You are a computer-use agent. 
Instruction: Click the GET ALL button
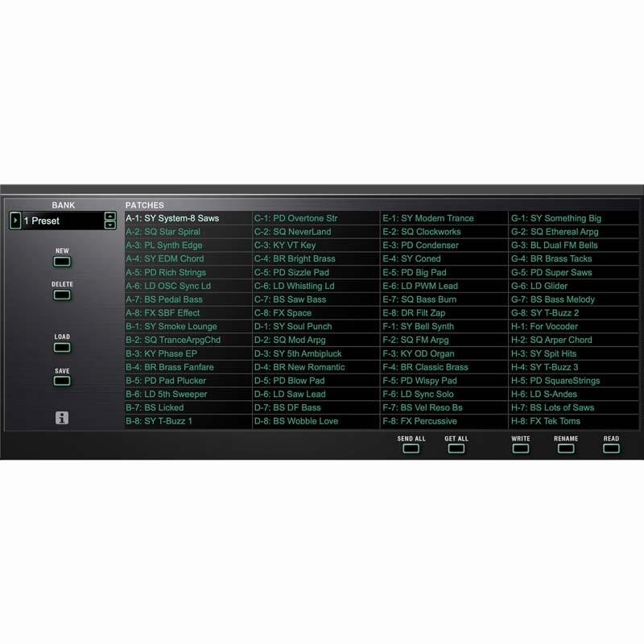pyautogui.click(x=456, y=448)
